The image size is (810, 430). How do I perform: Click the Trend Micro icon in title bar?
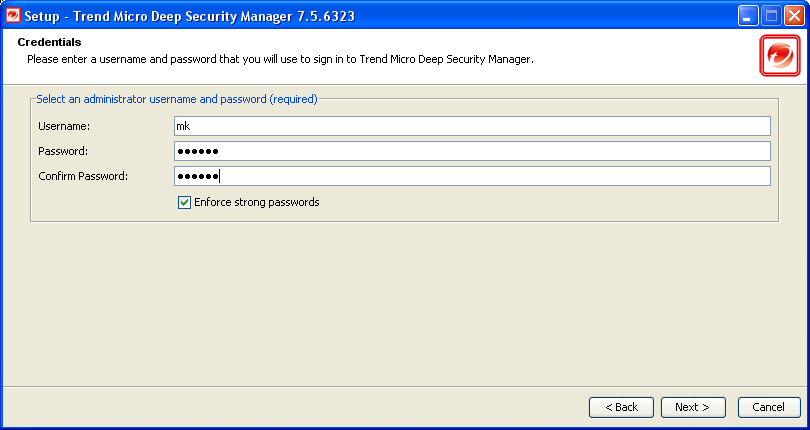pos(12,15)
